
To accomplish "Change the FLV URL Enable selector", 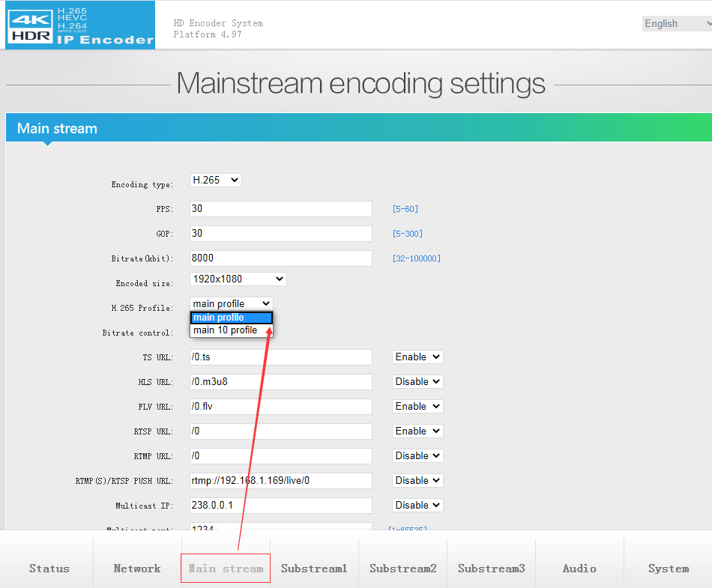I will 417,407.
